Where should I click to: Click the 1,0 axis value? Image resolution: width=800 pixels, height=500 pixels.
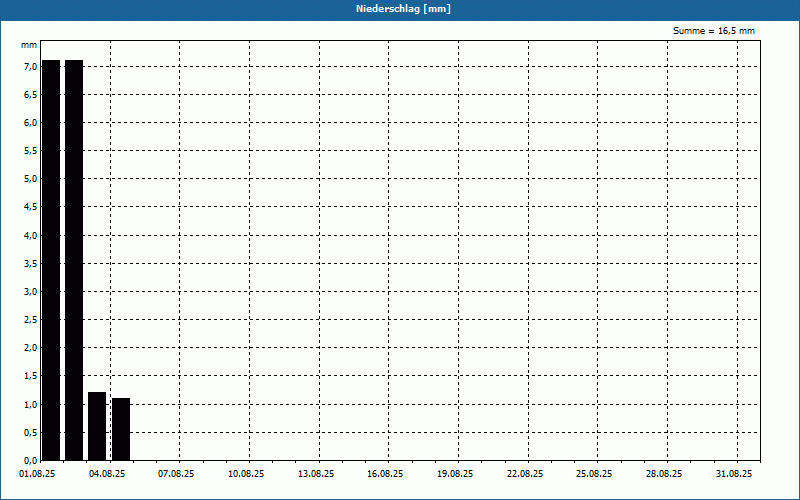[30, 405]
